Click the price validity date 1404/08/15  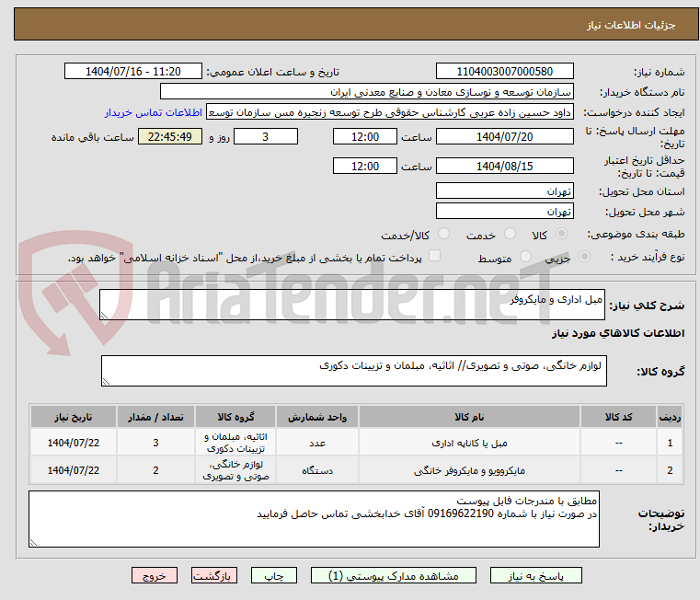pos(504,167)
